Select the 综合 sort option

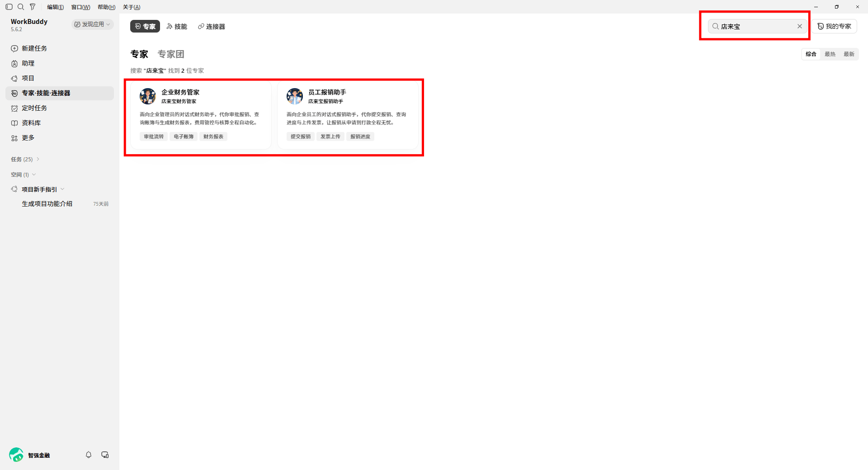click(811, 54)
